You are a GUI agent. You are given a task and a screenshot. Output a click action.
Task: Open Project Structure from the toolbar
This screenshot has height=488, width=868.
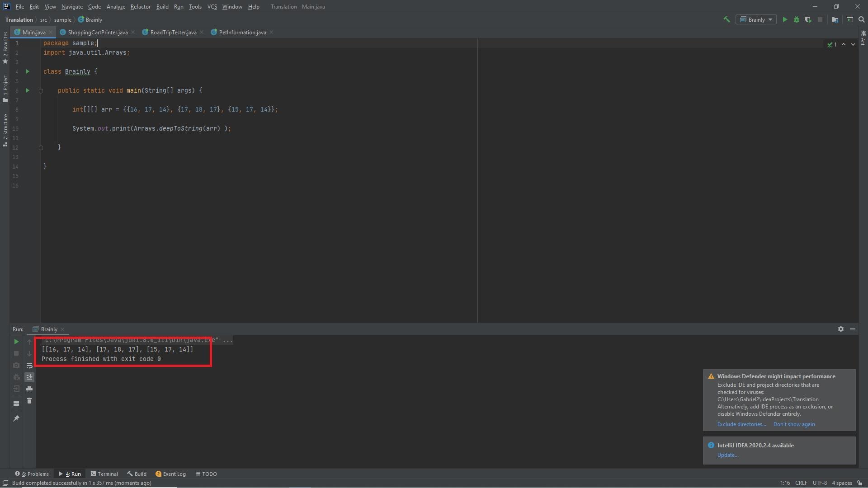click(835, 19)
